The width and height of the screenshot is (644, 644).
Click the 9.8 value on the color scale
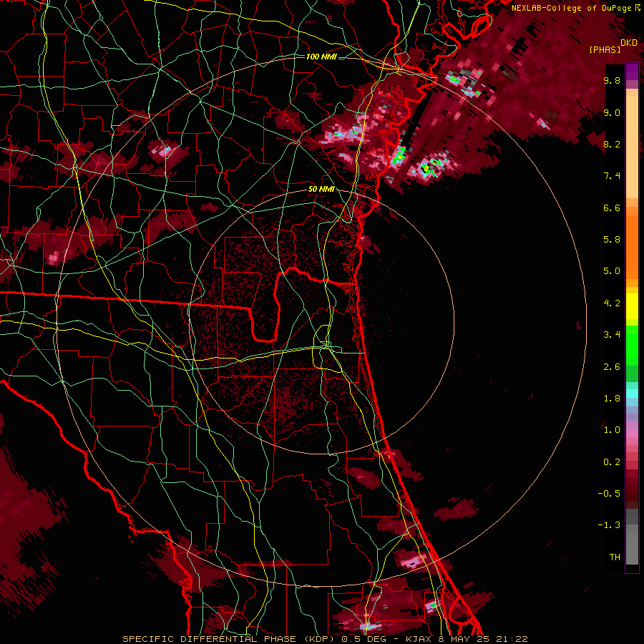612,80
